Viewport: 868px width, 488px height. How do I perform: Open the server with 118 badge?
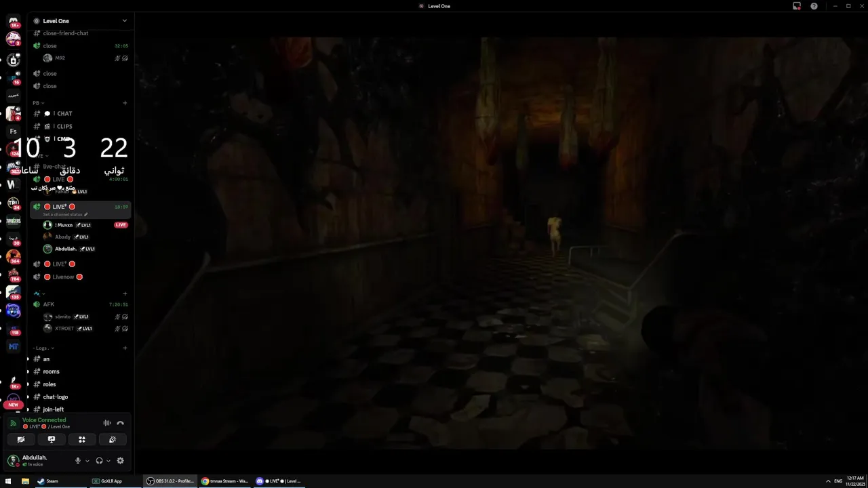tap(13, 328)
